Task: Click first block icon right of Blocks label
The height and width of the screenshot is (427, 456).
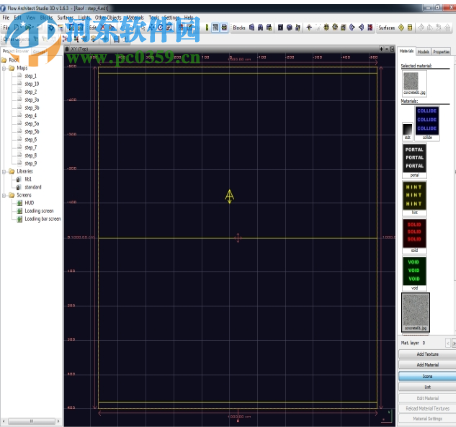Action: (252, 27)
